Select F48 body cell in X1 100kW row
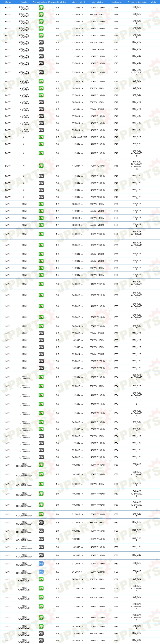 [116, 137]
